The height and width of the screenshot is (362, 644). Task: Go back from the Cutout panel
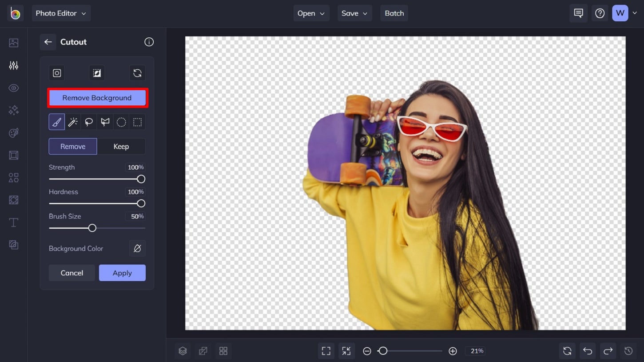(48, 42)
